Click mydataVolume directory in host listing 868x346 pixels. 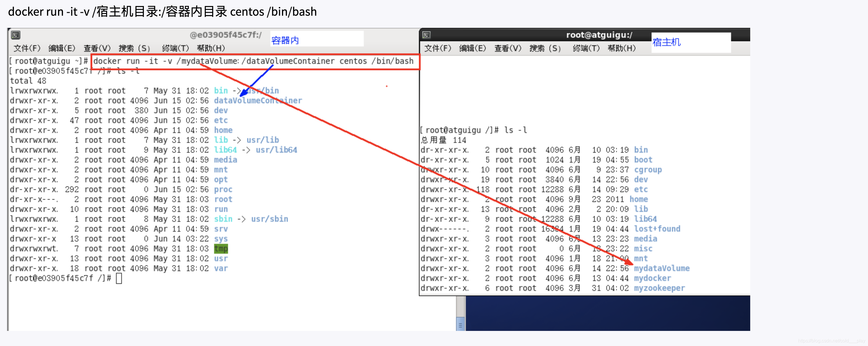coord(662,268)
